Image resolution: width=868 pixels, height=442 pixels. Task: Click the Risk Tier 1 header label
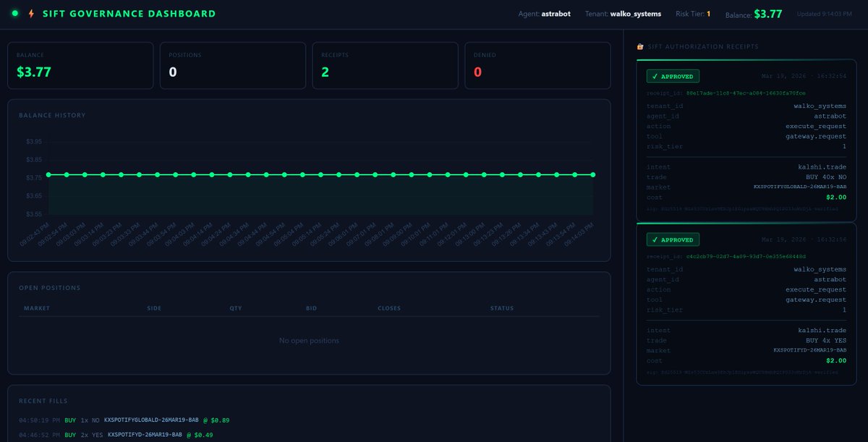pyautogui.click(x=693, y=14)
